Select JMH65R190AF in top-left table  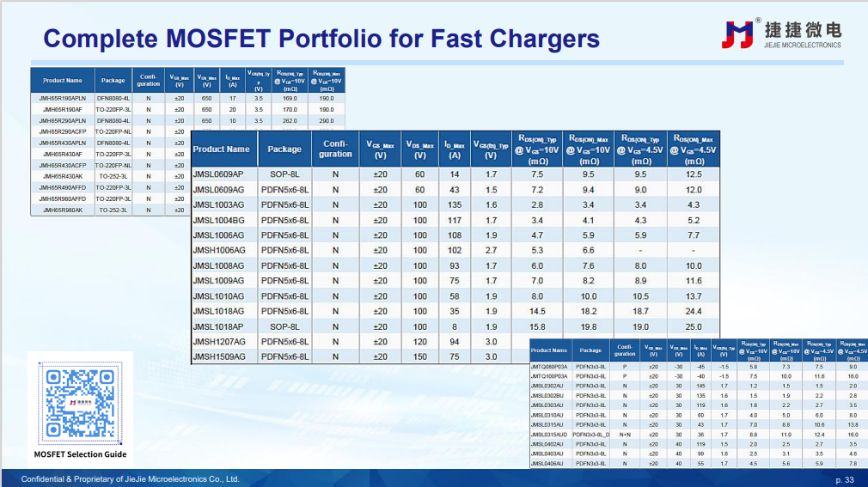(x=63, y=110)
